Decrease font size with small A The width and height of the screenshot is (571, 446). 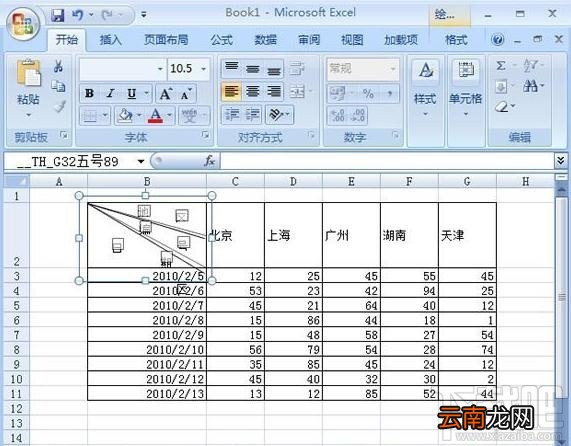pos(186,94)
